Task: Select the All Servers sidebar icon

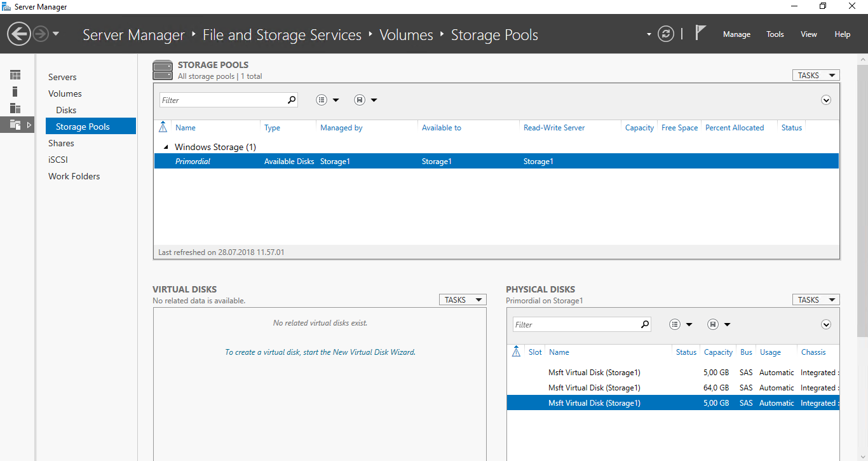Action: (15, 108)
